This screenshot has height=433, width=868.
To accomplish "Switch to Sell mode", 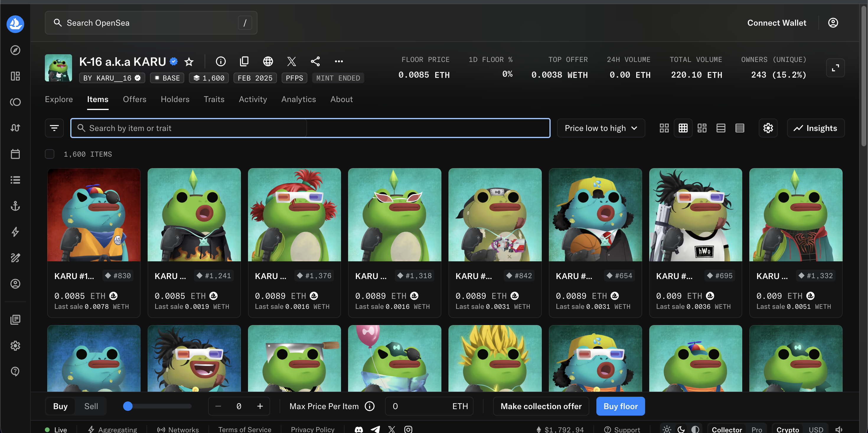I will [x=91, y=406].
